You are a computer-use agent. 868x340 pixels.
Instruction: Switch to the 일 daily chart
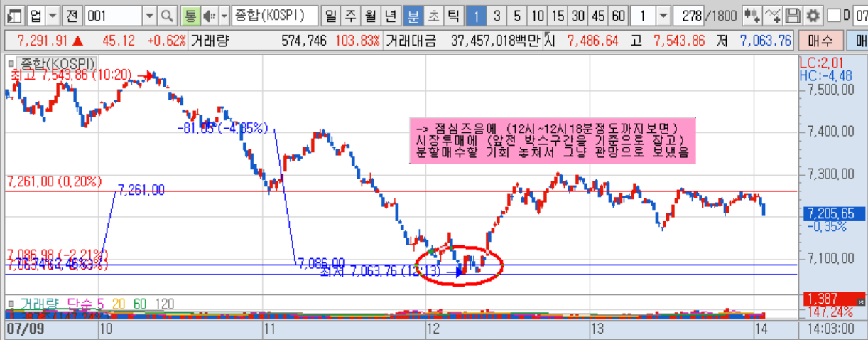point(331,16)
